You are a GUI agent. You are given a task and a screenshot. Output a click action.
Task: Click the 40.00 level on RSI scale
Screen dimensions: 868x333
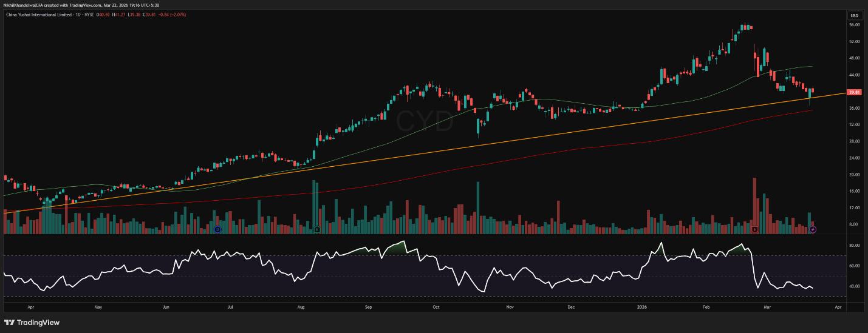[854, 286]
